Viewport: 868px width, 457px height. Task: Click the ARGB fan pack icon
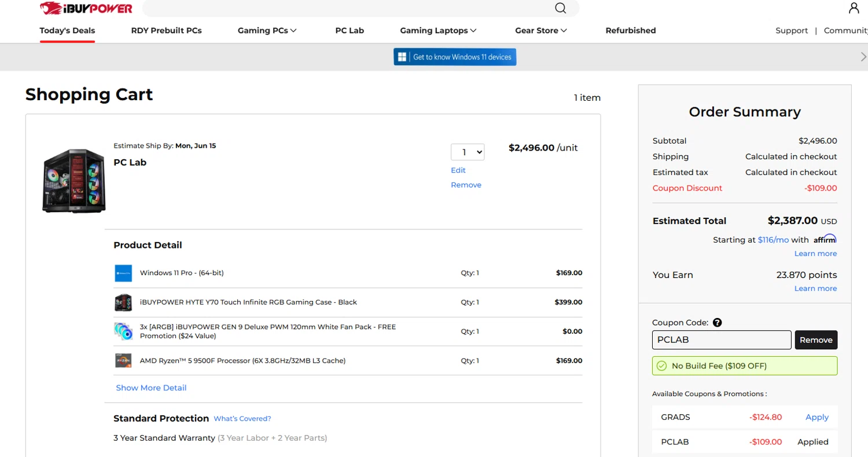coord(123,331)
